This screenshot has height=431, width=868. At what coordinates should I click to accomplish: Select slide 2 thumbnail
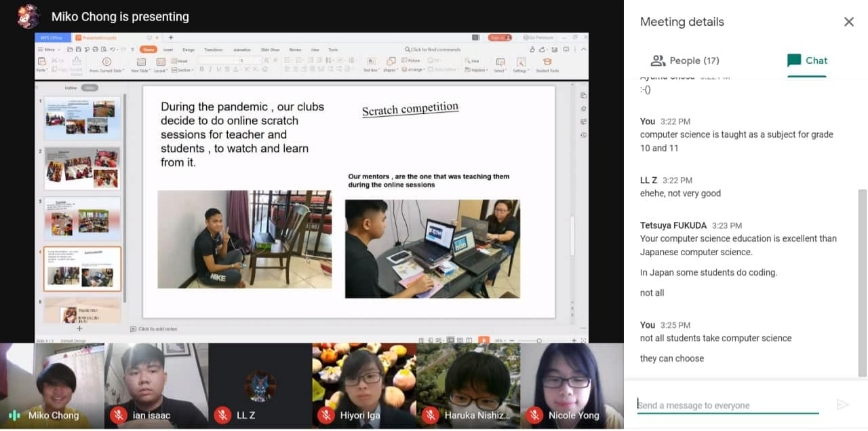pos(82,168)
